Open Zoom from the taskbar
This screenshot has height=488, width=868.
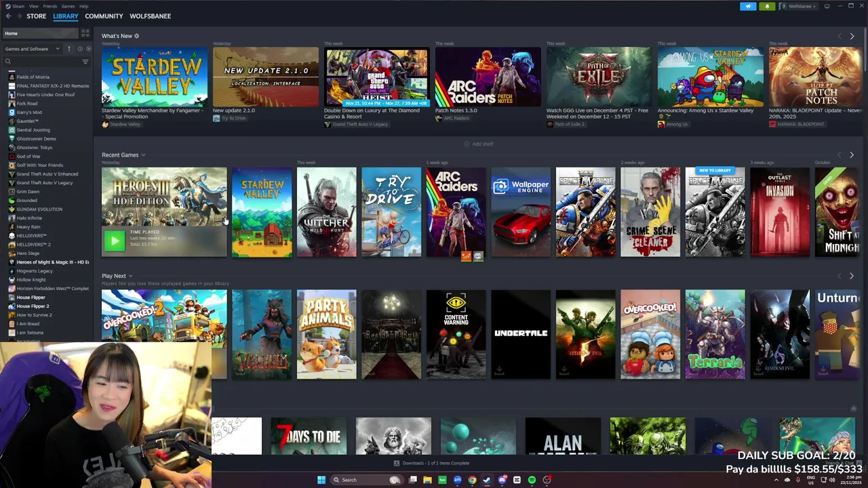click(x=457, y=480)
